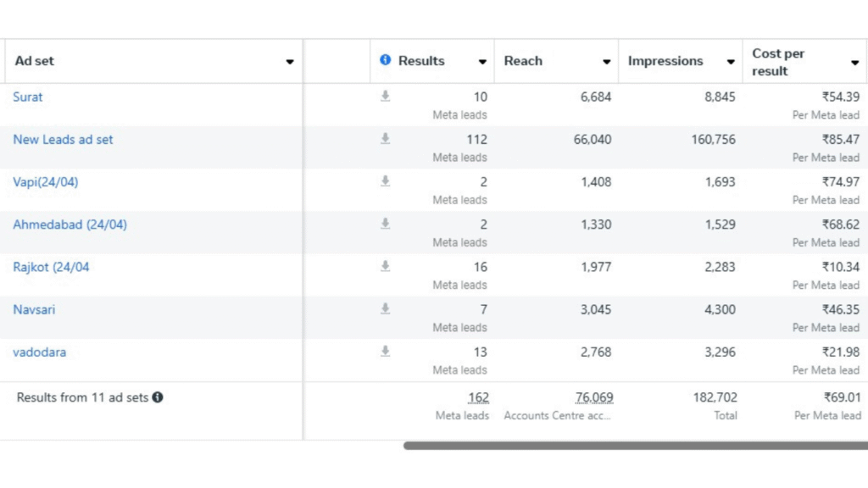Viewport: 868px width, 488px height.
Task: Click the blue info icon beside Results header
Action: pos(386,60)
